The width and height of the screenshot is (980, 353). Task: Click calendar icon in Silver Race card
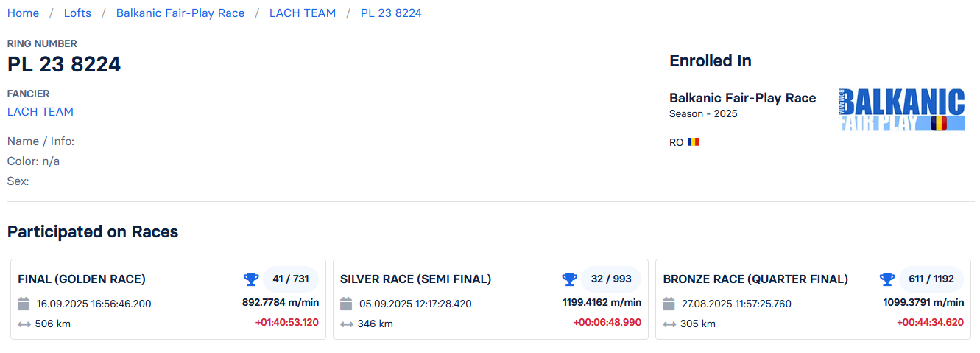point(346,304)
